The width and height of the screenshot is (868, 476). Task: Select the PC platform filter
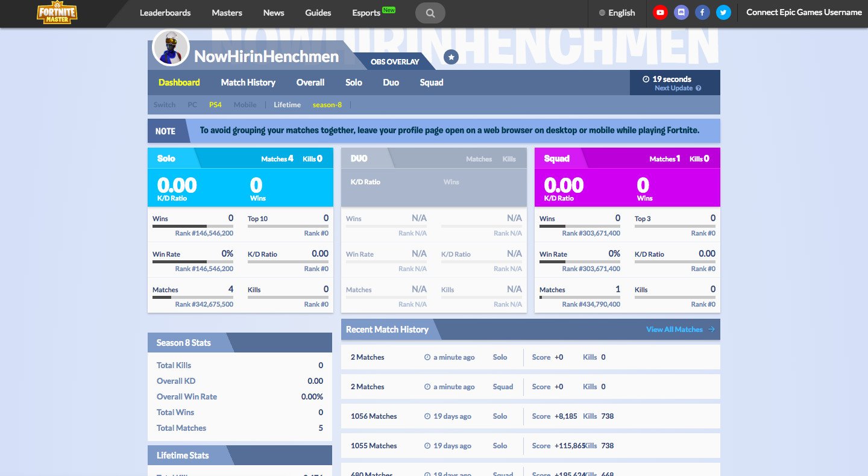(x=192, y=105)
